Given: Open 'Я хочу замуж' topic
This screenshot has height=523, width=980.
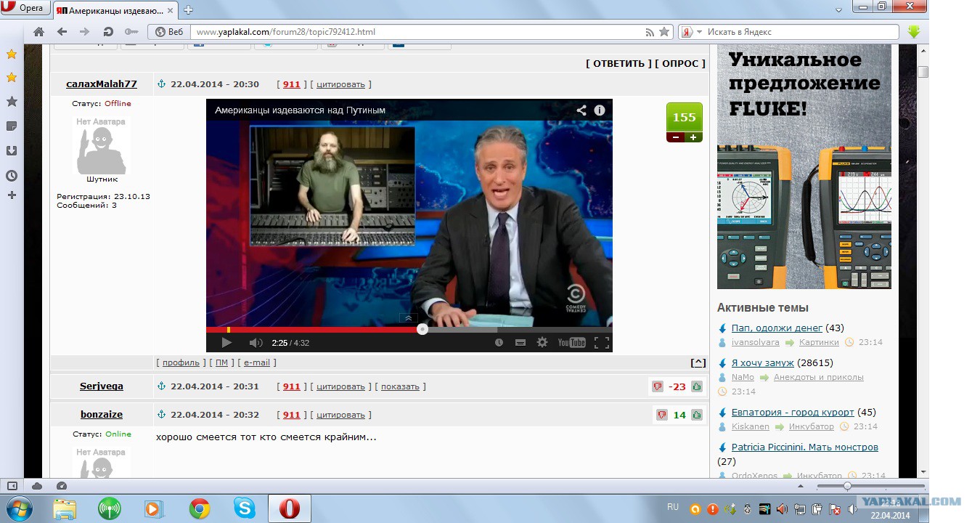Looking at the screenshot, I should 763,362.
